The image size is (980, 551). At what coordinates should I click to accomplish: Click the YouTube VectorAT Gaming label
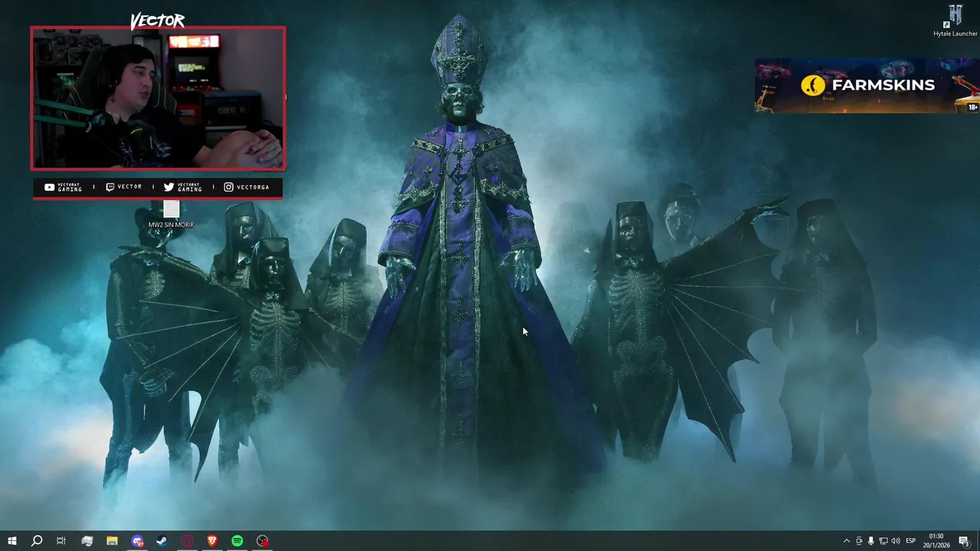click(63, 187)
